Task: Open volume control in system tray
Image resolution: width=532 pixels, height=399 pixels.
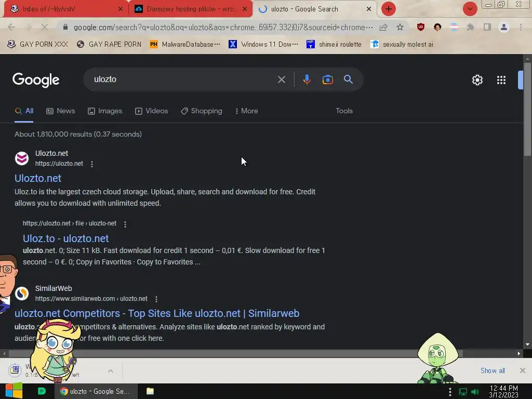Action: click(475, 392)
